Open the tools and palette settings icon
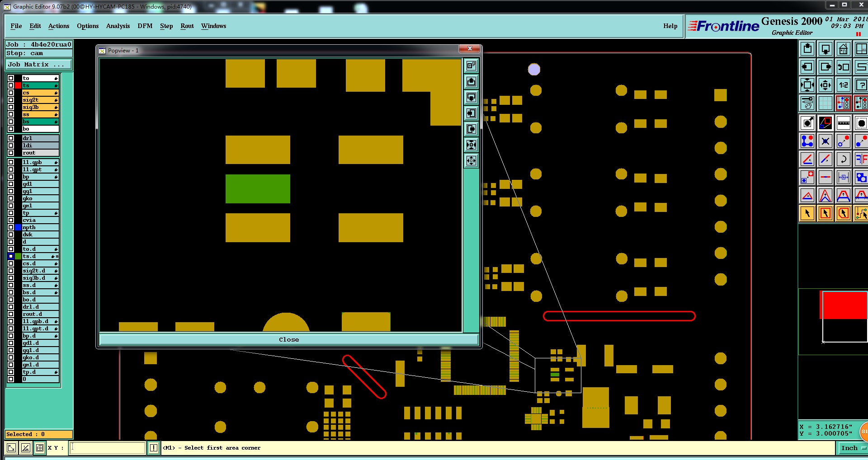Screen dimensions: 868x460 click(807, 103)
